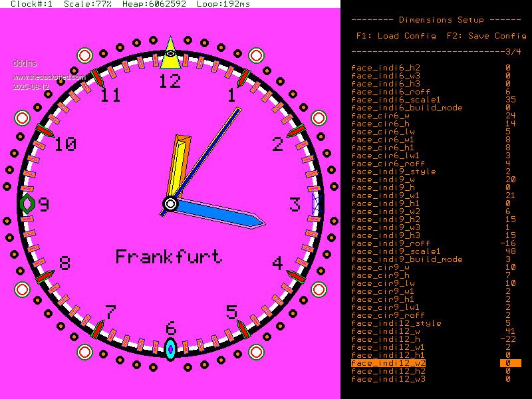Click the yellow triangle eye marker at 12
The width and height of the screenshot is (532, 399).
(x=170, y=55)
